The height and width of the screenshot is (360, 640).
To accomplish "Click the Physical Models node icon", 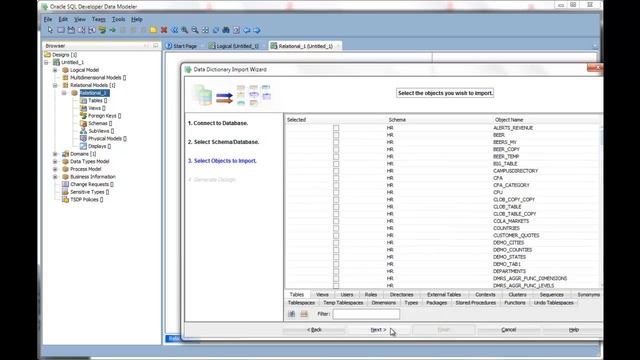I will pos(83,138).
